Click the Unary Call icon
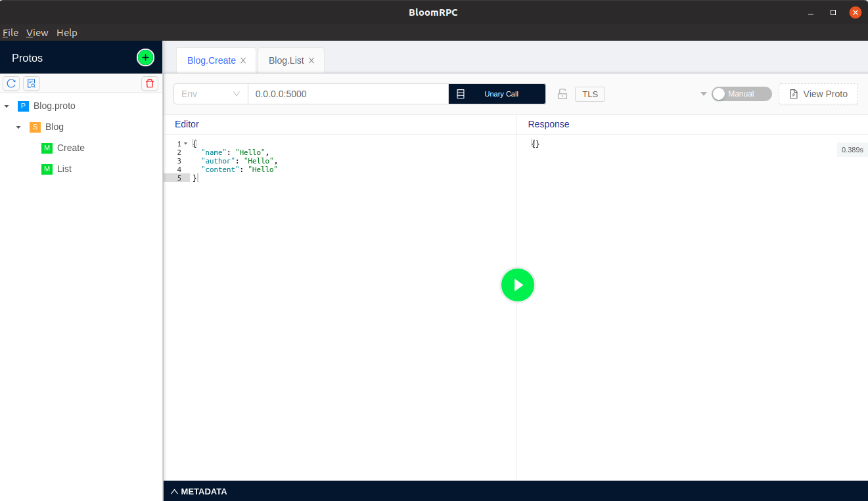 point(461,94)
